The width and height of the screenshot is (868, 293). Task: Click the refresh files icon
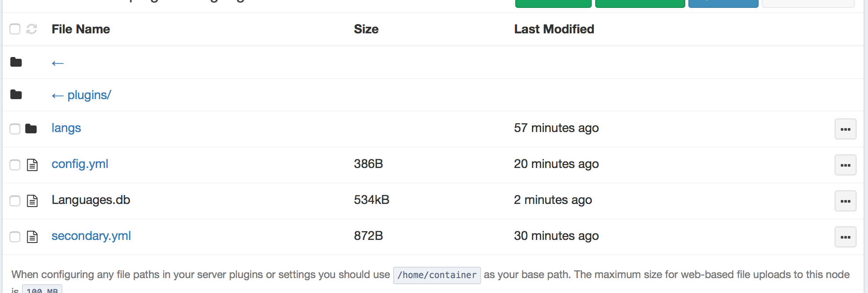32,29
